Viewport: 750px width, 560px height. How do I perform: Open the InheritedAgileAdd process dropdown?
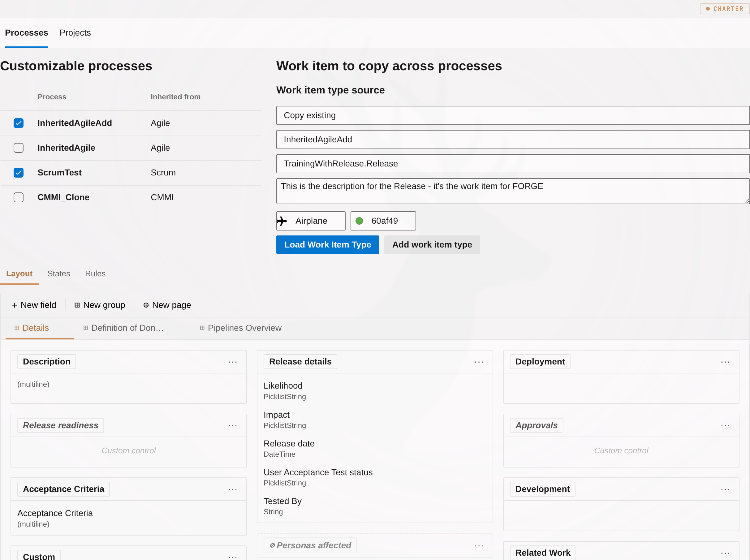(x=513, y=140)
